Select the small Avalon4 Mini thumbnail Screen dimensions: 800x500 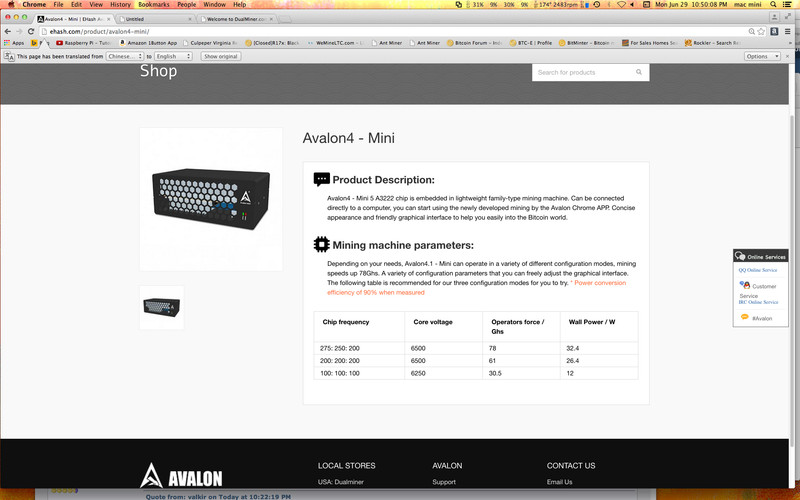point(161,307)
